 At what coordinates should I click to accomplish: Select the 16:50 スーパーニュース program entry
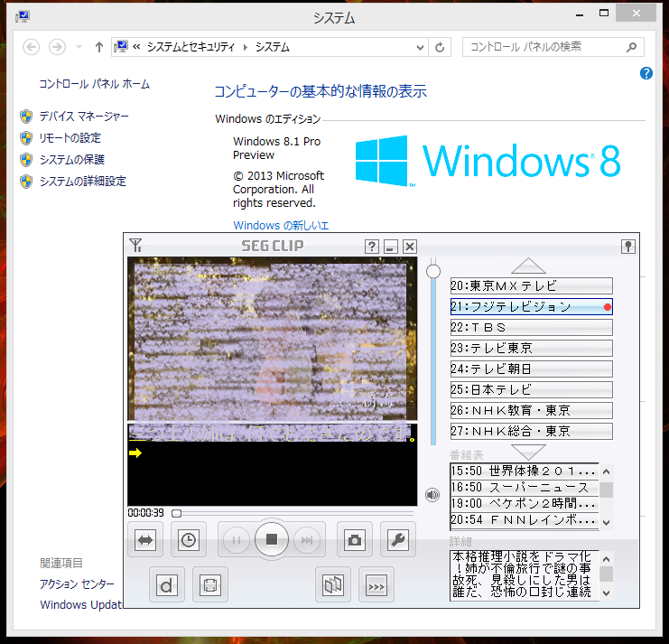click(x=525, y=488)
